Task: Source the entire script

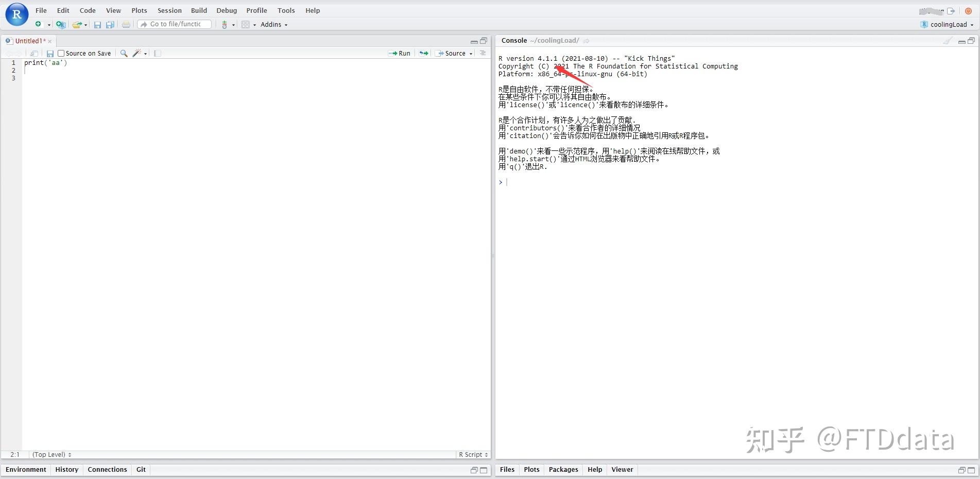Action: click(x=452, y=53)
